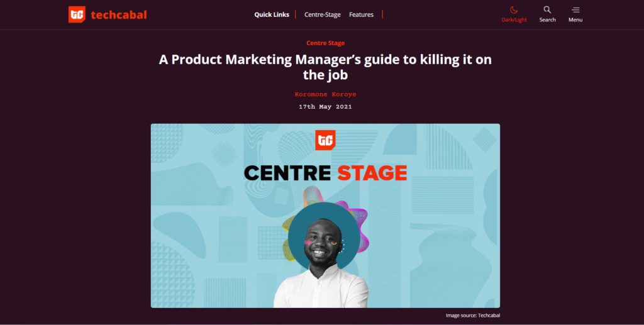This screenshot has width=644, height=325.
Task: Click the Dark/Light label
Action: tap(514, 19)
